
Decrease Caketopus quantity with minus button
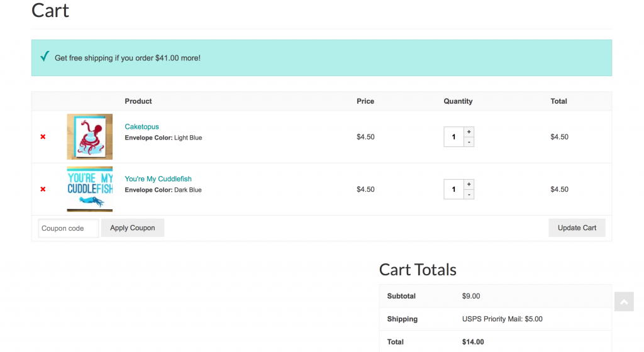click(469, 142)
